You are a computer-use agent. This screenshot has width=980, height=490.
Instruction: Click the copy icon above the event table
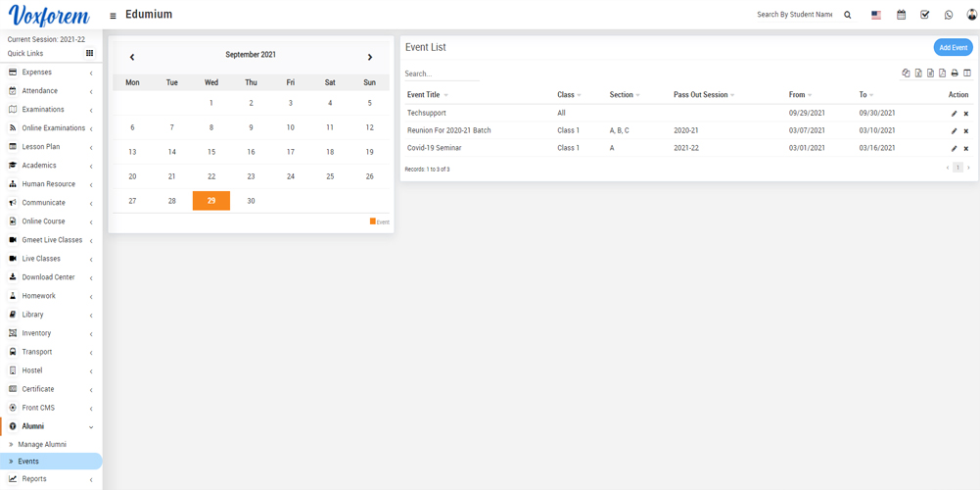(x=906, y=73)
